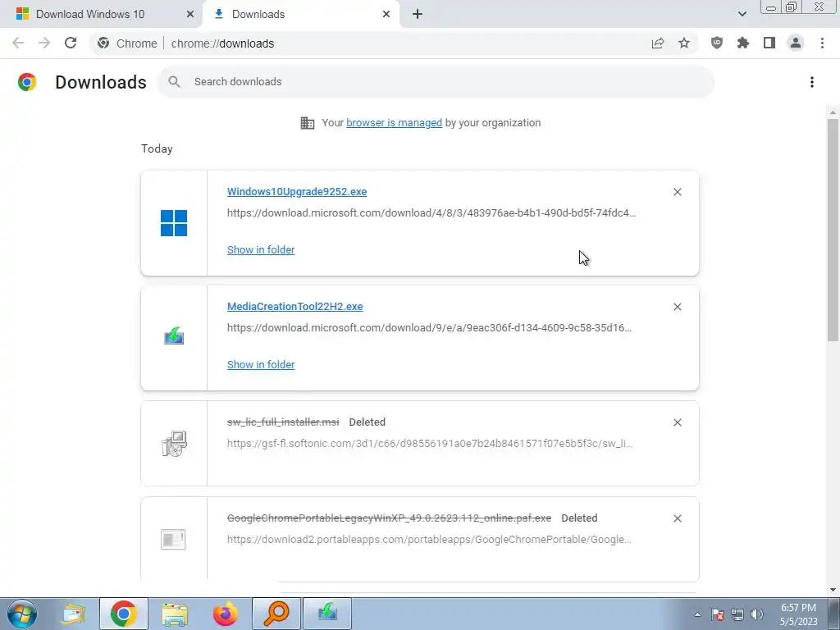Click the search magnifier icon in downloads
Image resolution: width=840 pixels, height=630 pixels.
pos(174,81)
